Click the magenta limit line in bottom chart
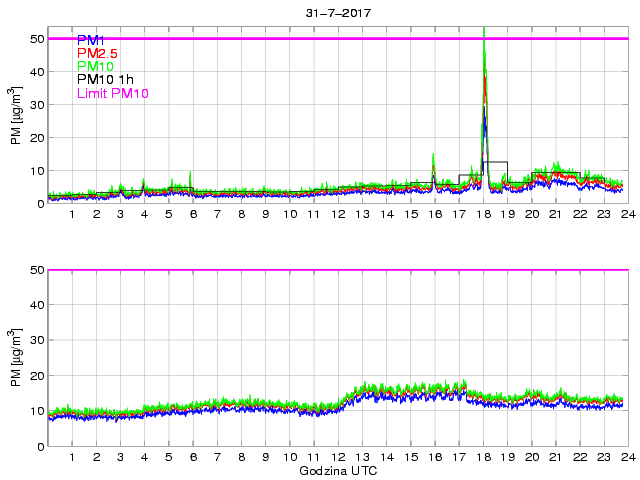The width and height of the screenshot is (640, 480). coord(338,270)
